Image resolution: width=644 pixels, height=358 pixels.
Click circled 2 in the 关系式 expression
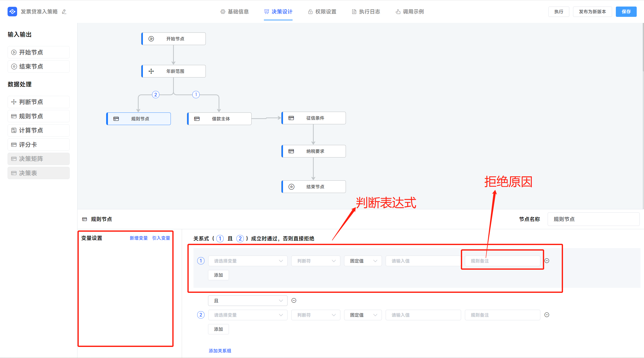[240, 238]
